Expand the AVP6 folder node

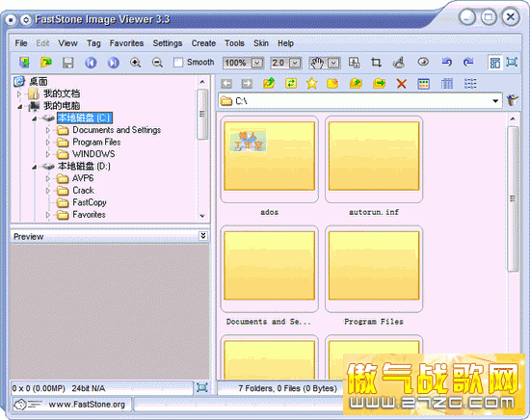click(47, 178)
